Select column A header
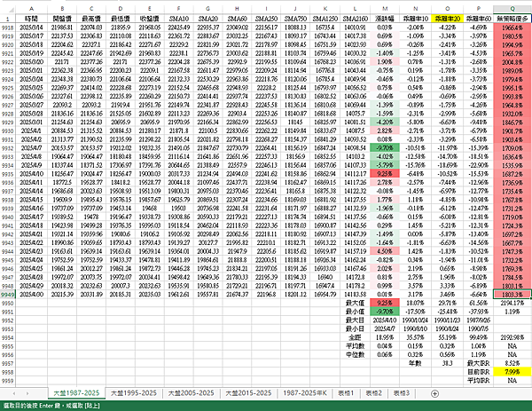Image resolution: width=532 pixels, height=411 pixels. 32,9
